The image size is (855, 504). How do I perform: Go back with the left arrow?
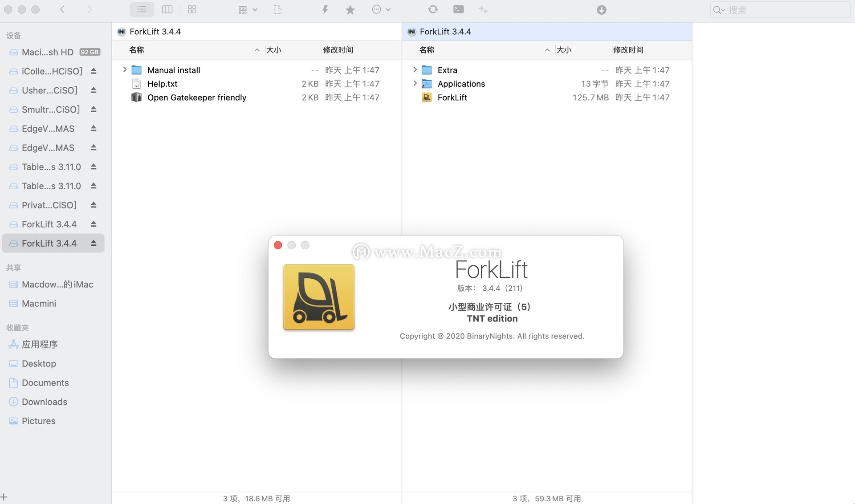62,9
